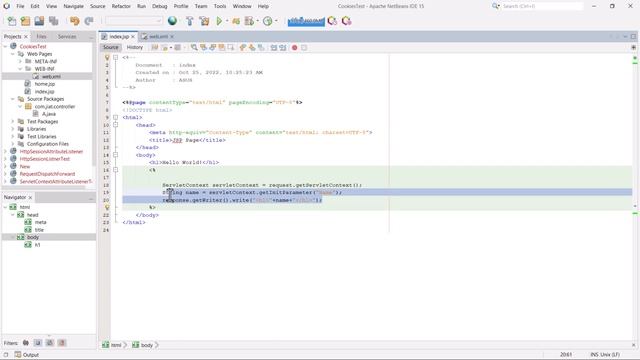This screenshot has width=640, height=360.
Task: Collapse the CookiesTest project node
Action: [5, 47]
